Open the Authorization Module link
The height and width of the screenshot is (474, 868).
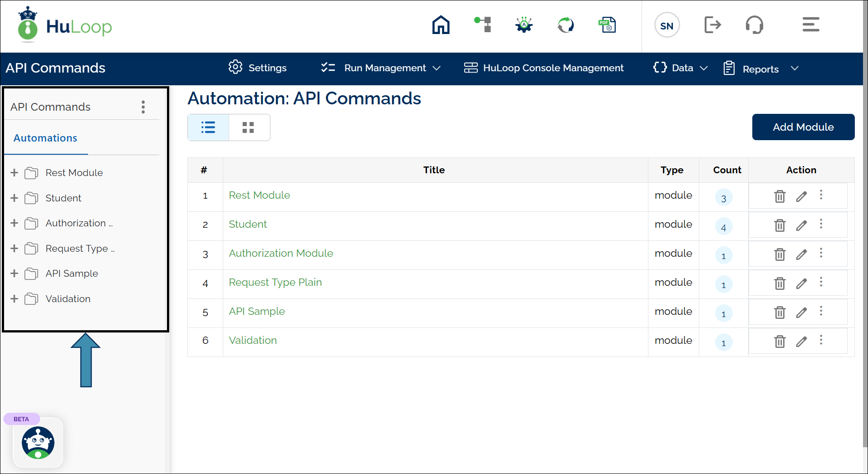tap(280, 253)
